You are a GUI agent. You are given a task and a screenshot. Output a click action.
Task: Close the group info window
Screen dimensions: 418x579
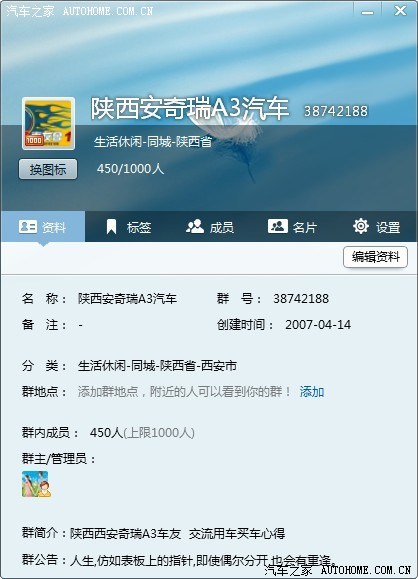(400, 11)
